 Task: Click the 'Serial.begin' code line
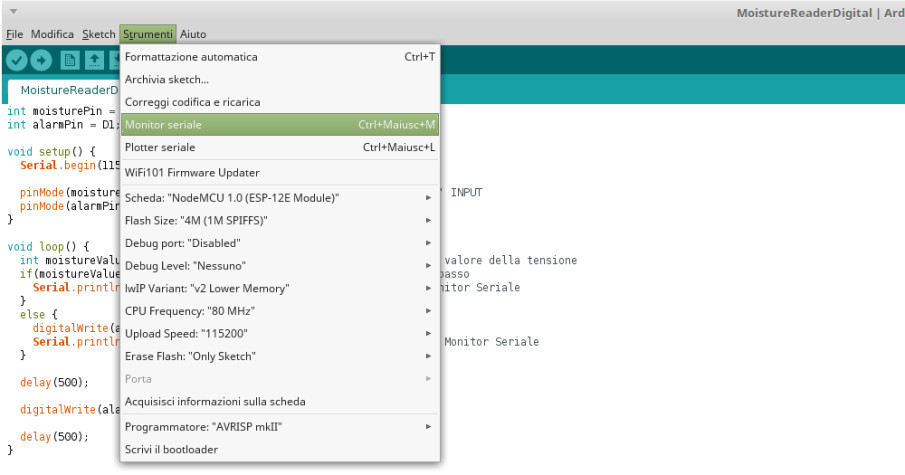(x=70, y=165)
